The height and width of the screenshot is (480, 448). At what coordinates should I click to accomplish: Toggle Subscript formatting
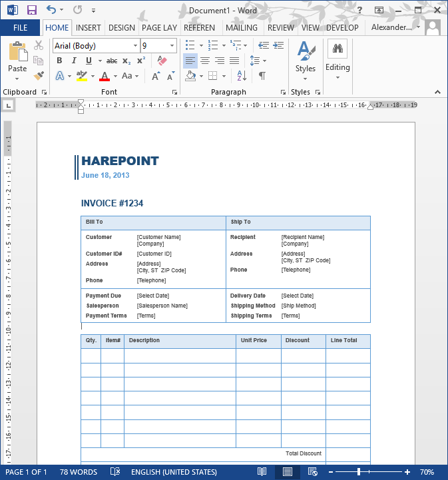click(x=126, y=61)
